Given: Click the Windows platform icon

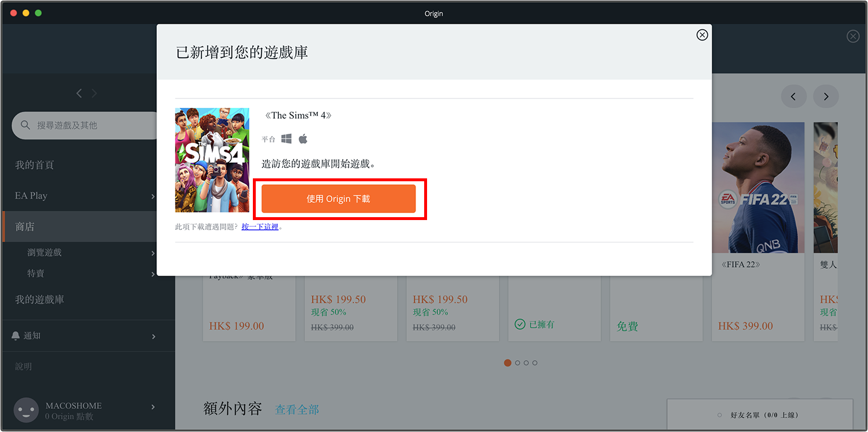Looking at the screenshot, I should click(x=286, y=139).
